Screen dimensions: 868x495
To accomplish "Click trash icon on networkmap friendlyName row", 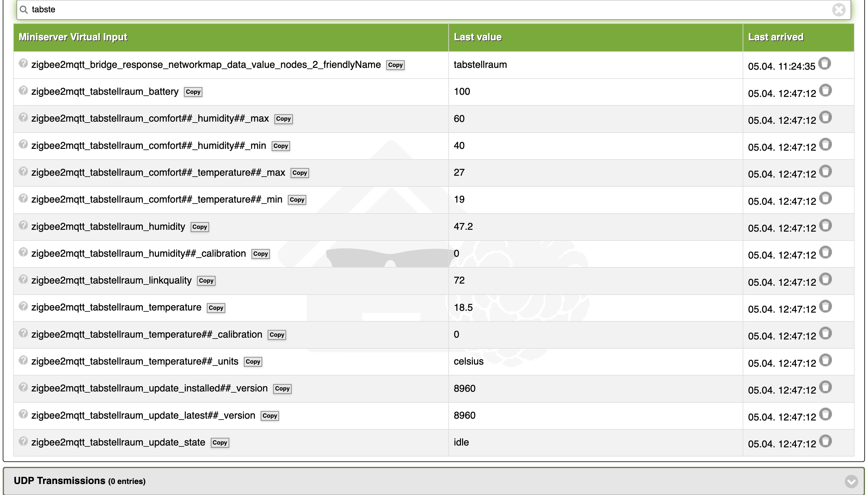I will 825,64.
